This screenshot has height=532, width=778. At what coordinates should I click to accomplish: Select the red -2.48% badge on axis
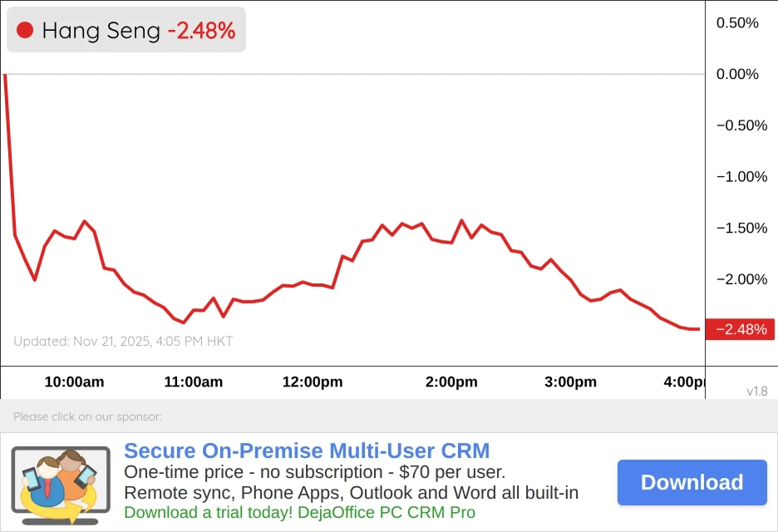coord(740,330)
